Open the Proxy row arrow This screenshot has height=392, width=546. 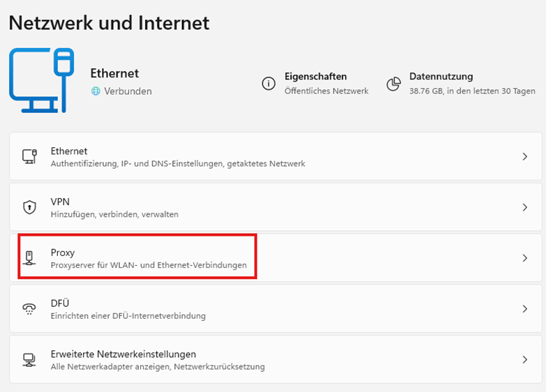pos(524,258)
